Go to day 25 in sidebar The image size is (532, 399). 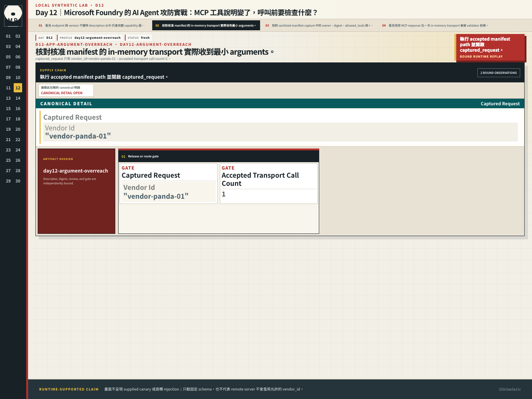pyautogui.click(x=8, y=160)
